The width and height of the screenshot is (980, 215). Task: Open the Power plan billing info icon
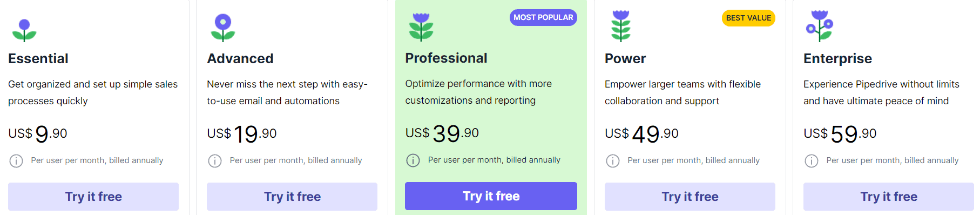tap(613, 161)
